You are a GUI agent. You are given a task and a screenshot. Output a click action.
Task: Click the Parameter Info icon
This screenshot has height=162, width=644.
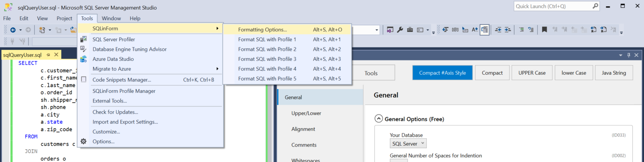[455, 30]
